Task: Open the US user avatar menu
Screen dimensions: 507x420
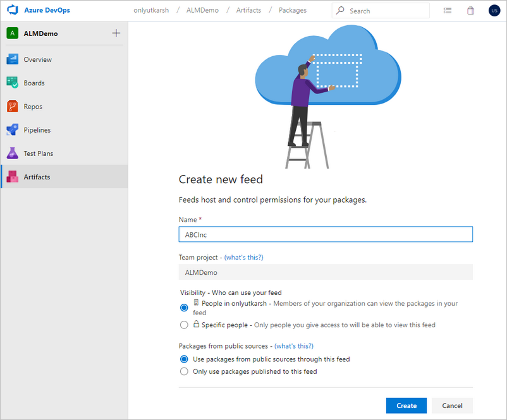Action: (x=494, y=11)
